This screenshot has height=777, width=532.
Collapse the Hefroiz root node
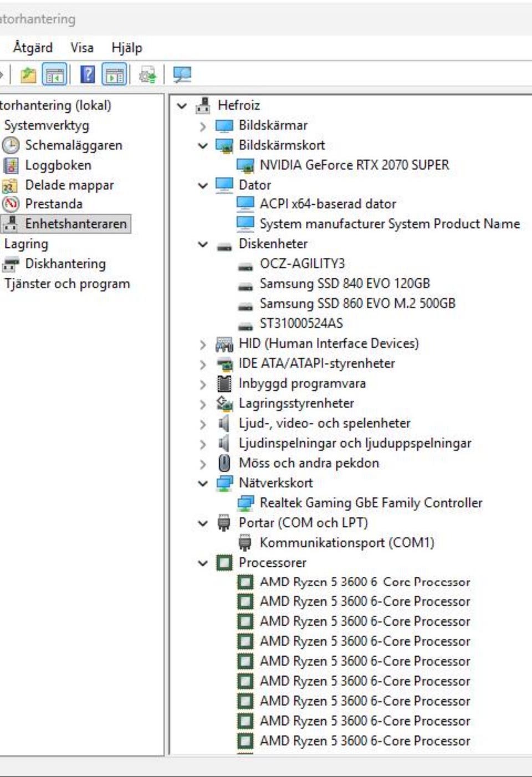click(182, 105)
